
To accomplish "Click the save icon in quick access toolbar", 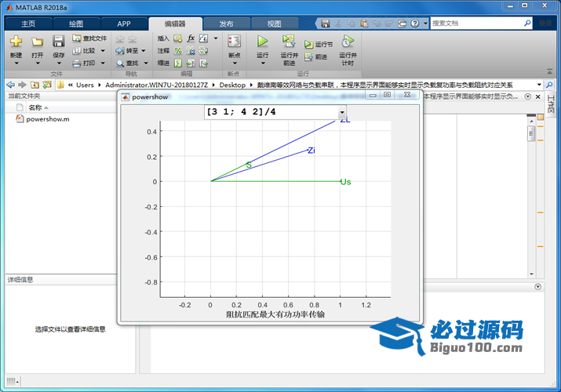I will [x=325, y=24].
